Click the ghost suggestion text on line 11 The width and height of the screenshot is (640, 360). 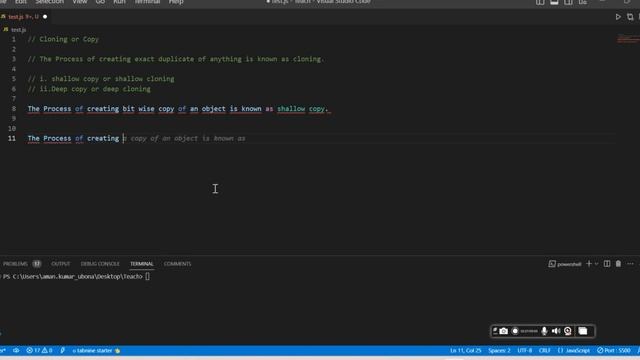(x=184, y=138)
